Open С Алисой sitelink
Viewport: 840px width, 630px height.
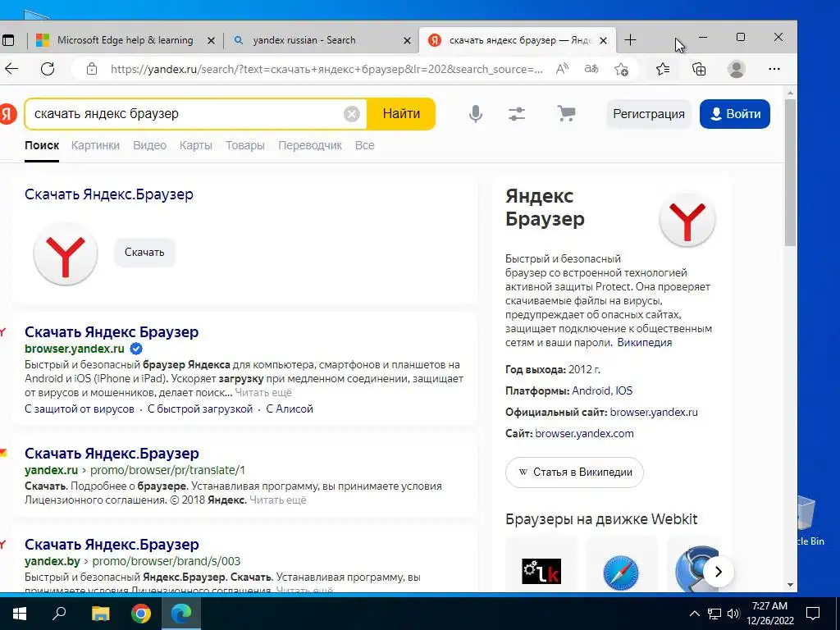pos(290,409)
